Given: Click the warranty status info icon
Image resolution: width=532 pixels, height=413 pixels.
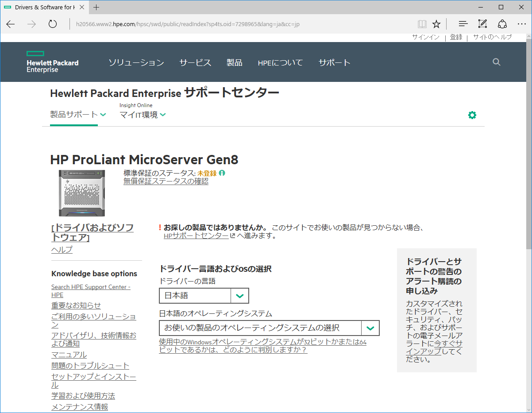Looking at the screenshot, I should [222, 173].
